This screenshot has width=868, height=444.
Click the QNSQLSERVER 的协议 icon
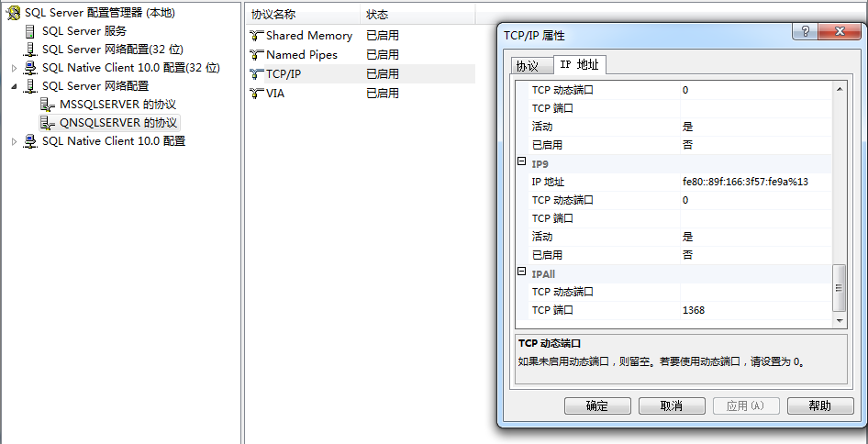click(x=48, y=123)
